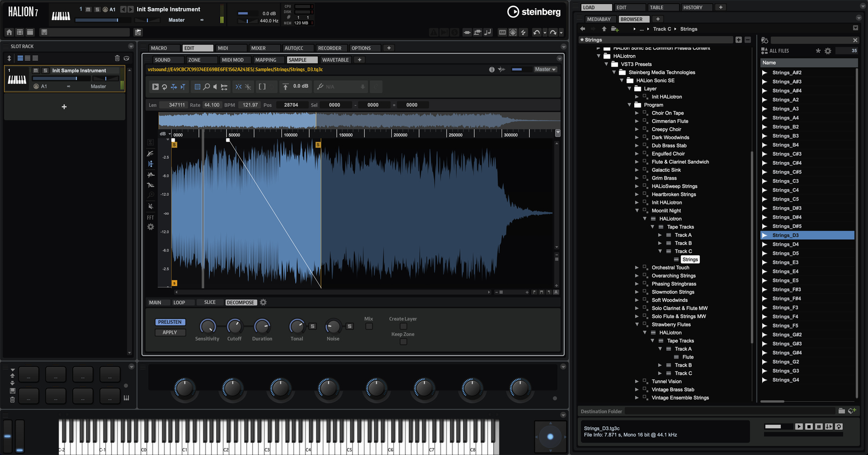Click the magnifier zoom tool in sample toolbar
868x455 pixels.
[207, 87]
